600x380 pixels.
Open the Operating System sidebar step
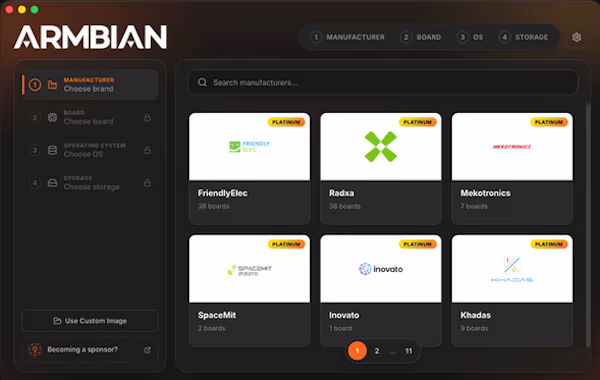point(90,150)
